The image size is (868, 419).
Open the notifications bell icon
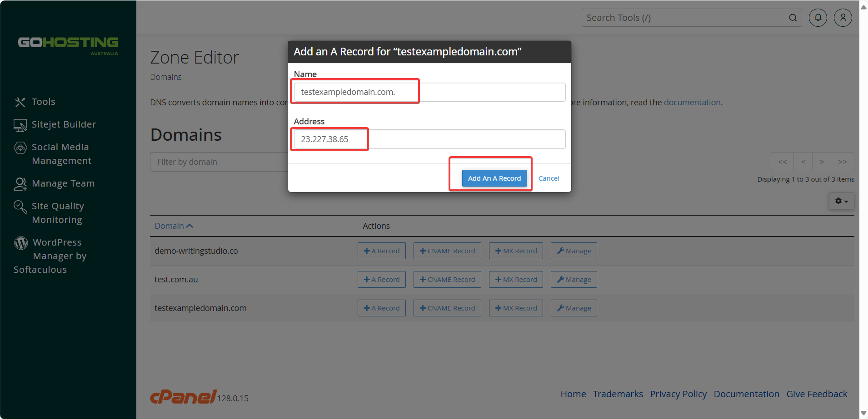click(818, 18)
